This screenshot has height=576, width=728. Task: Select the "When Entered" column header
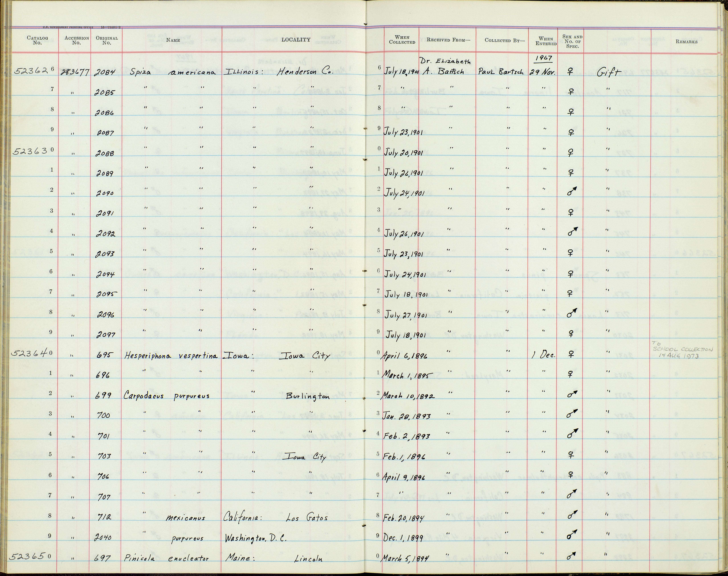pyautogui.click(x=546, y=41)
